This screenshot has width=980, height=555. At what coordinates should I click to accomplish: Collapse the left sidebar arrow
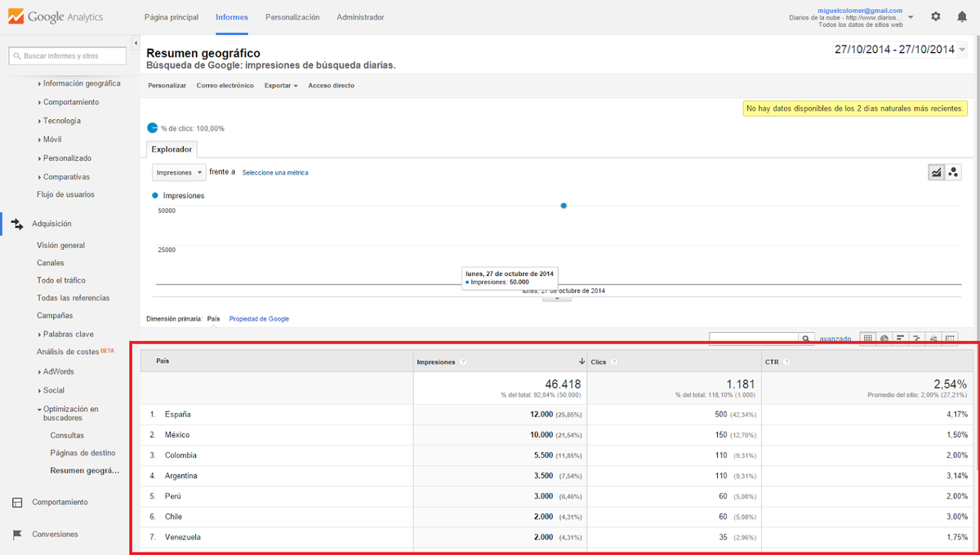(x=135, y=43)
